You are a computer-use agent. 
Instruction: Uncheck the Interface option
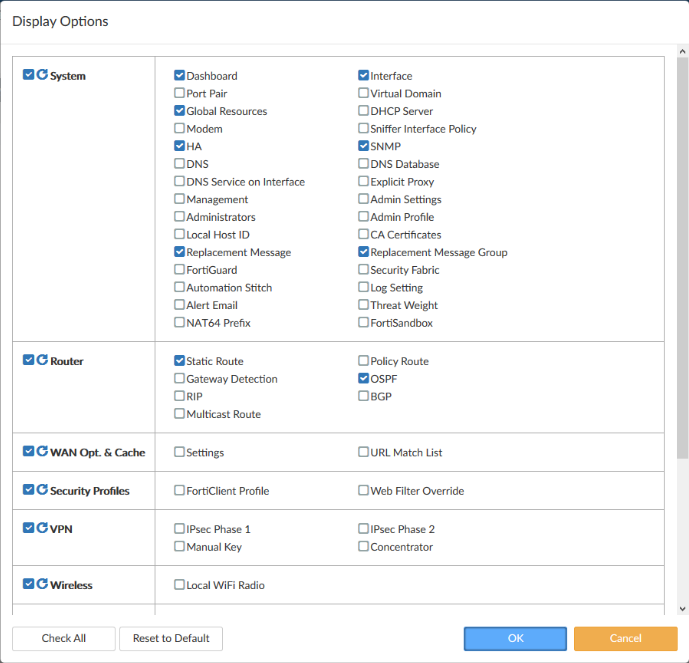pos(363,75)
